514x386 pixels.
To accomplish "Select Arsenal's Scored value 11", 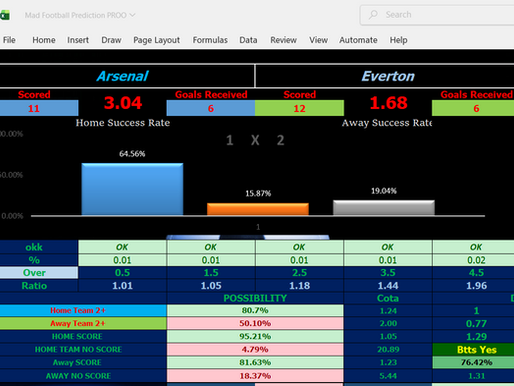I will point(39,108).
